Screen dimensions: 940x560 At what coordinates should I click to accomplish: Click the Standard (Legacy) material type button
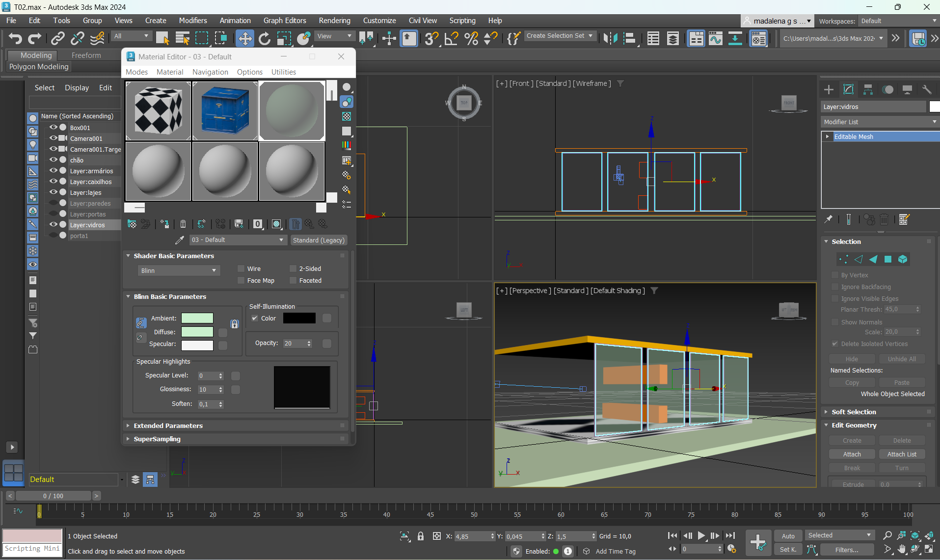click(319, 240)
